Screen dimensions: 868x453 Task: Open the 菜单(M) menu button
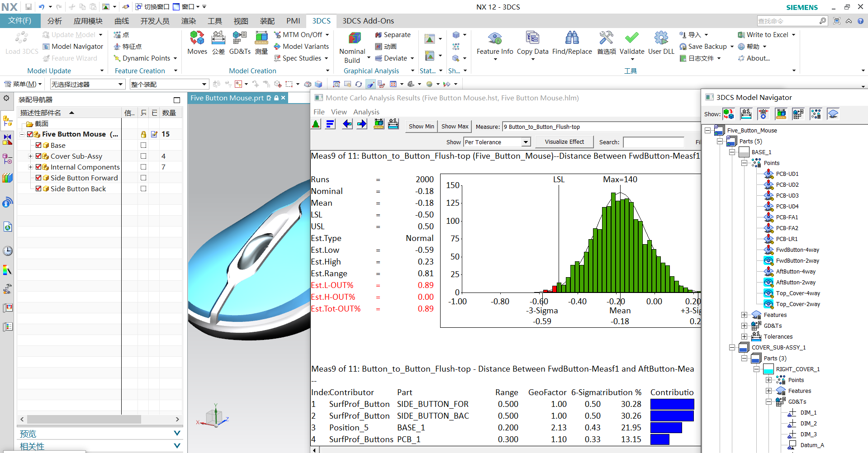point(23,84)
